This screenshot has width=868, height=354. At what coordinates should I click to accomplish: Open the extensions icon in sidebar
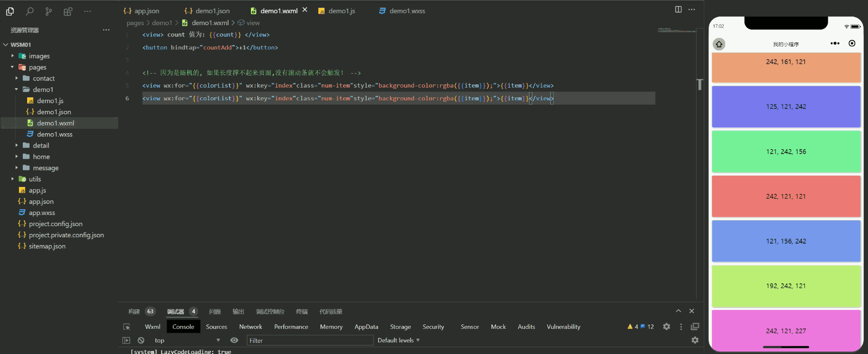68,11
